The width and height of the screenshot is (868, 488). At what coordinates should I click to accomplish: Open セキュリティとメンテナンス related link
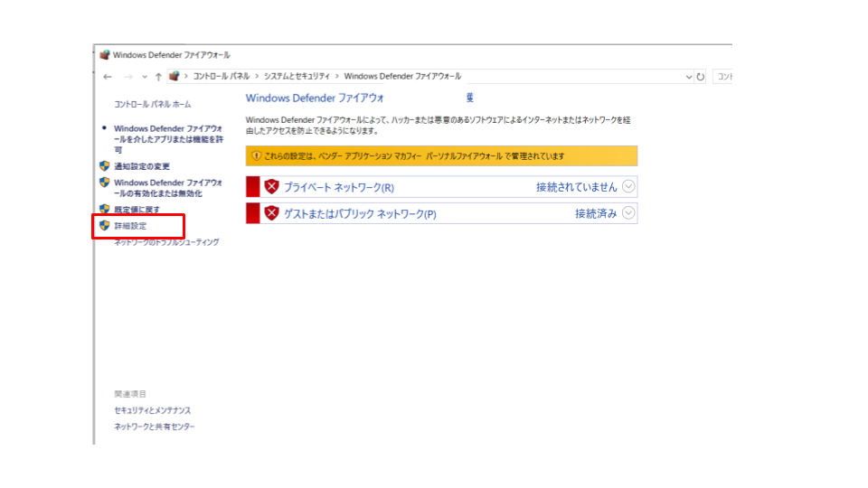coord(152,410)
